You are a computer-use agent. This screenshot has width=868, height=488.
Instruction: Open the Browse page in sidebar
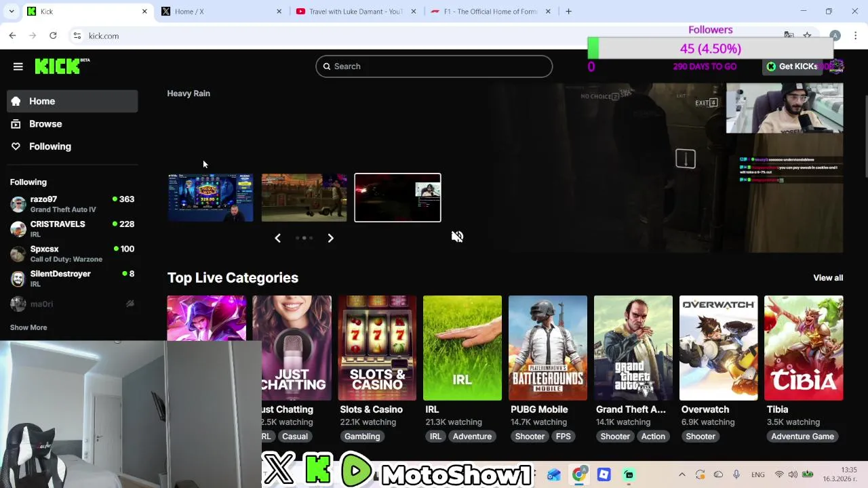[73, 124]
